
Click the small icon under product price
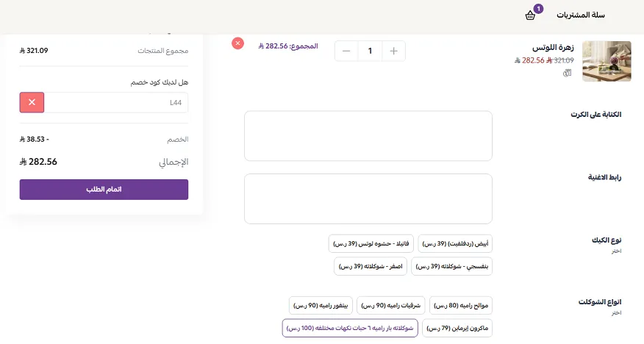coord(568,73)
